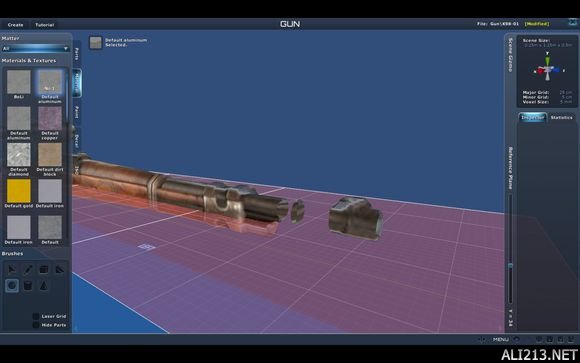
Task: Select the pencil brush tool
Action: (28, 269)
